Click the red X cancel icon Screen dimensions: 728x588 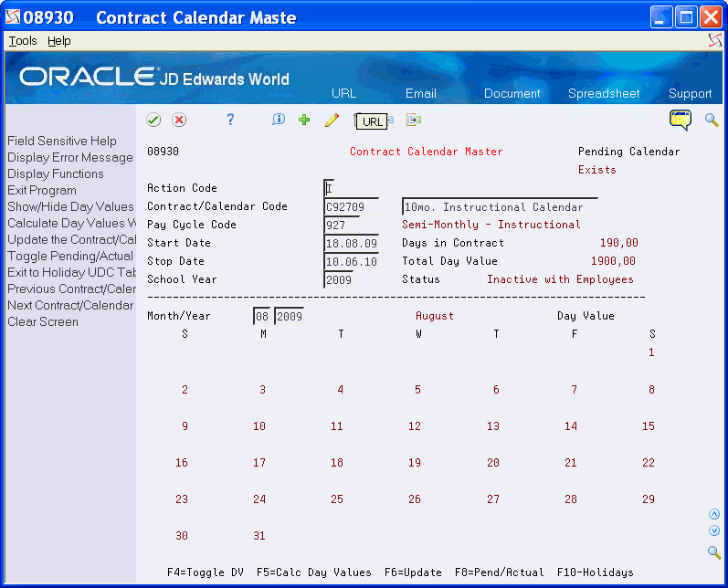pyautogui.click(x=179, y=121)
